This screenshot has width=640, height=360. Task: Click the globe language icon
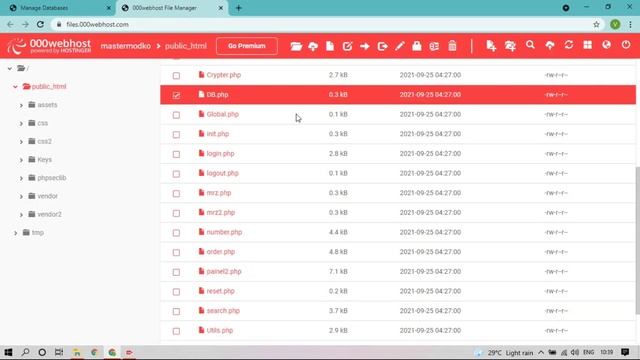[606, 45]
